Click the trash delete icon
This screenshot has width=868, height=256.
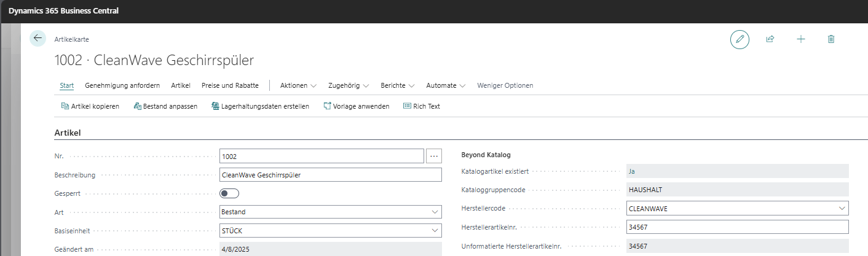[831, 39]
